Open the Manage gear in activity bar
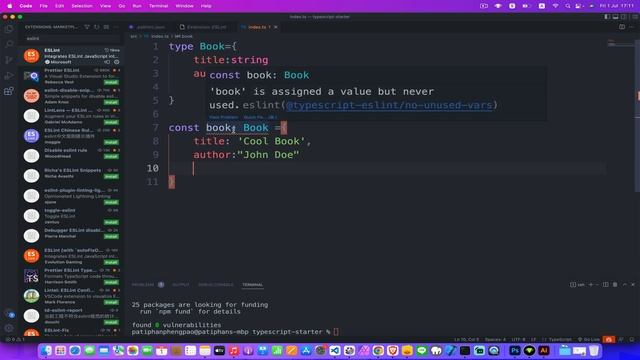 pos(9,328)
